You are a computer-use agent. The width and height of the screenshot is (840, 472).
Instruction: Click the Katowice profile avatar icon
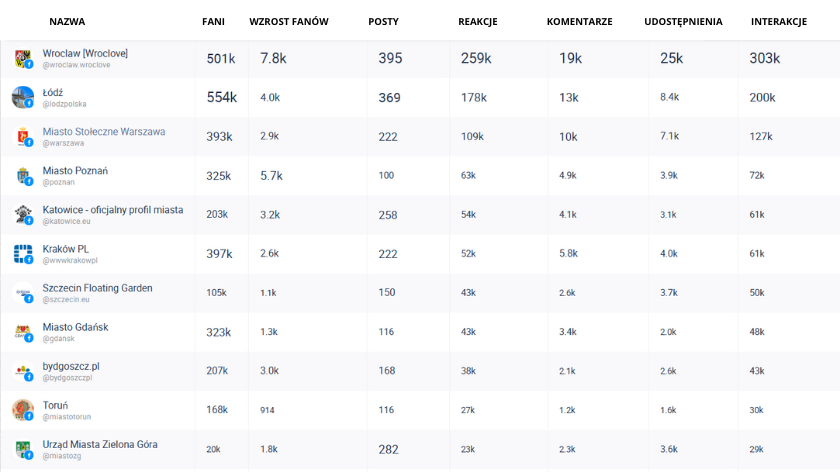(x=22, y=214)
